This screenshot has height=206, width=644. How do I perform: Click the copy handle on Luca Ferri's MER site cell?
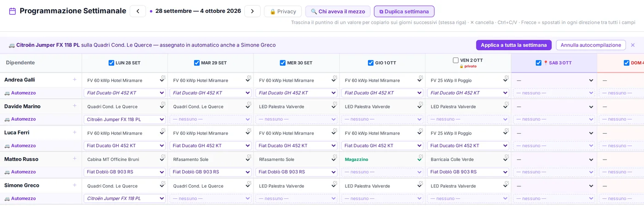(335, 130)
